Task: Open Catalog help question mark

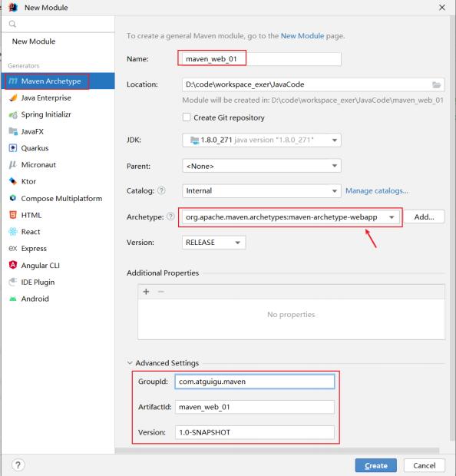Action: coord(162,190)
